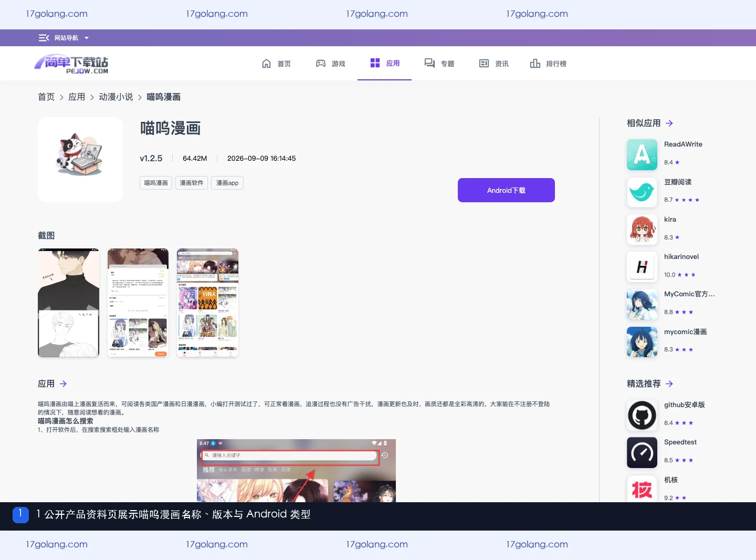Open the ReadAWrite app title link

(683, 144)
